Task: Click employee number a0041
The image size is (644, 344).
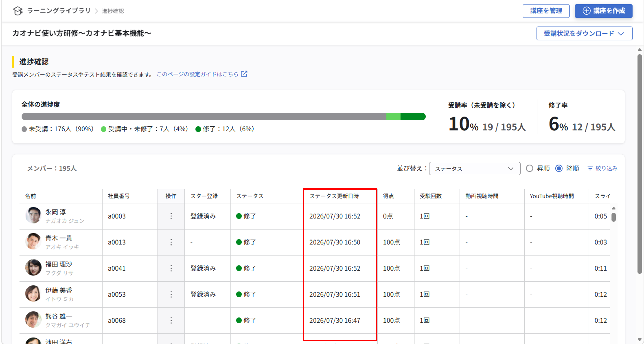Action: tap(117, 268)
